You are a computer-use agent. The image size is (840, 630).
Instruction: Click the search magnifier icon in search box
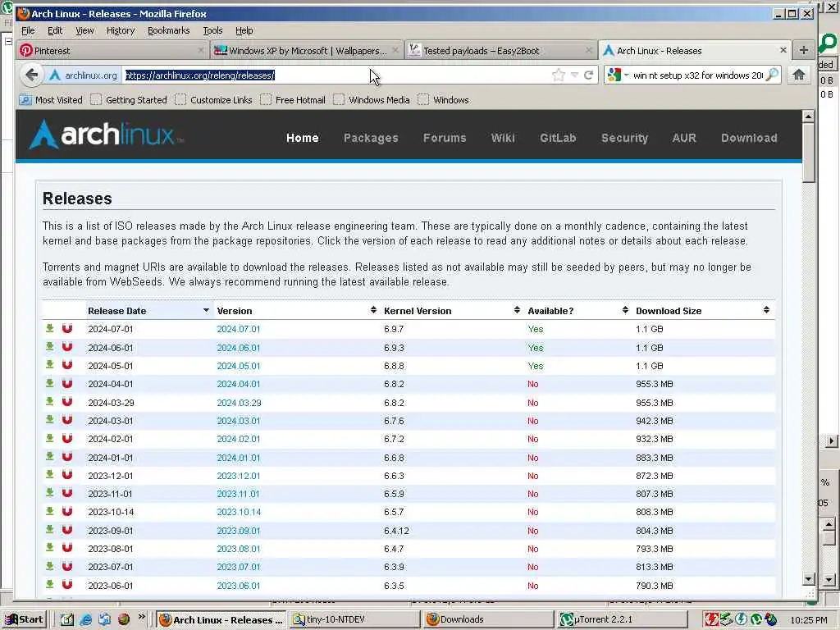click(x=772, y=75)
